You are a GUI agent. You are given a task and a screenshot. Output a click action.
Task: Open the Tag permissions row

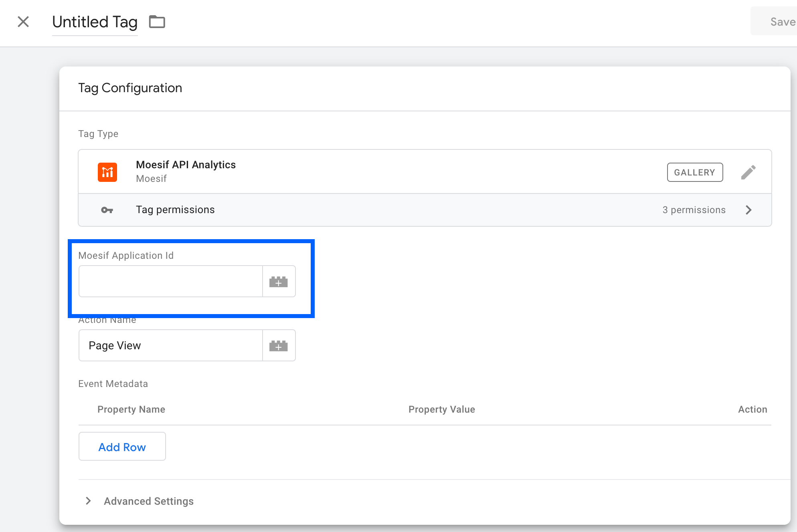[x=425, y=210]
